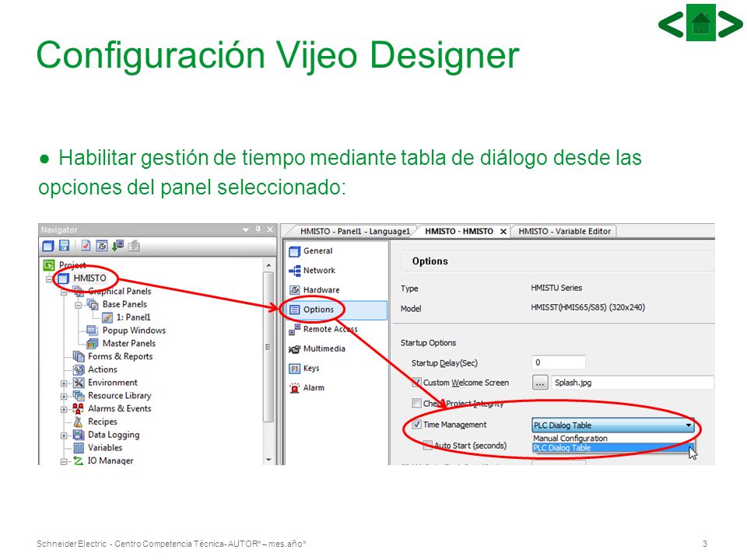The height and width of the screenshot is (560, 747).
Task: Expand the Data Logging node
Action: 64,436
